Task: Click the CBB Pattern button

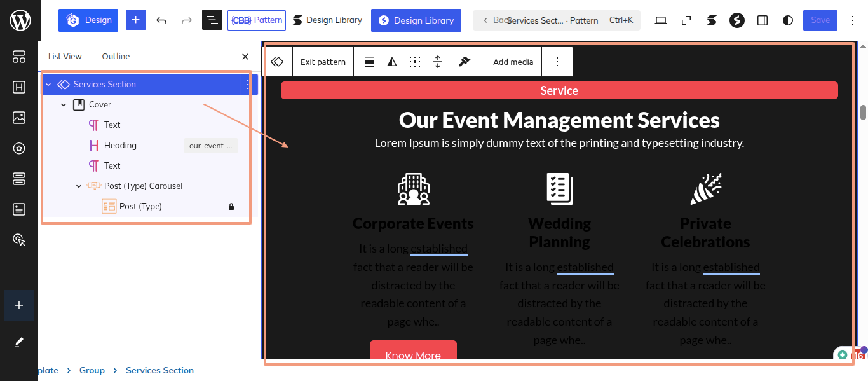Action: click(x=257, y=20)
